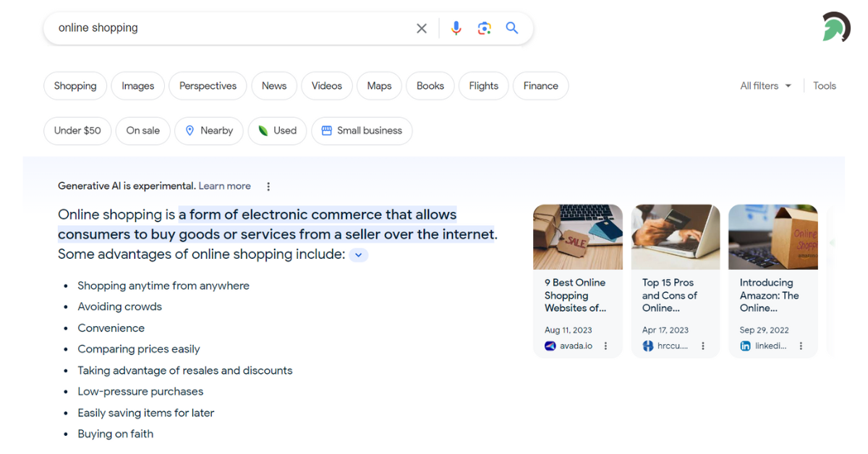Open the three-dot menu beside Learn more
The height and width of the screenshot is (454, 868).
pos(268,187)
